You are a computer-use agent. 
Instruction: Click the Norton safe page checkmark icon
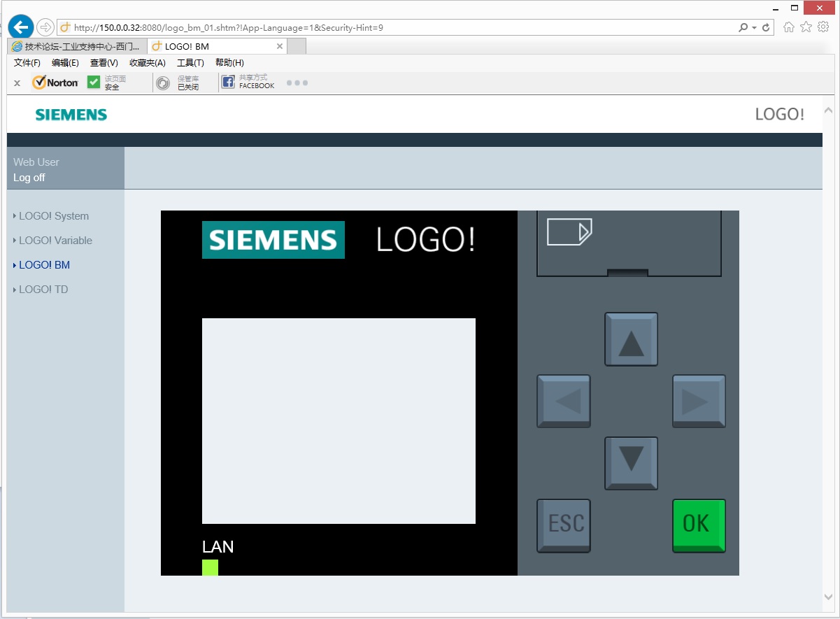[x=94, y=82]
